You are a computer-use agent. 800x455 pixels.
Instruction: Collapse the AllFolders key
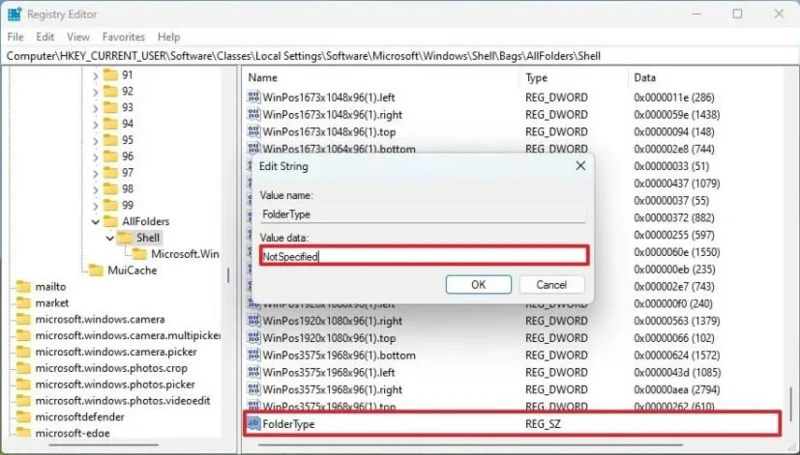pos(95,222)
